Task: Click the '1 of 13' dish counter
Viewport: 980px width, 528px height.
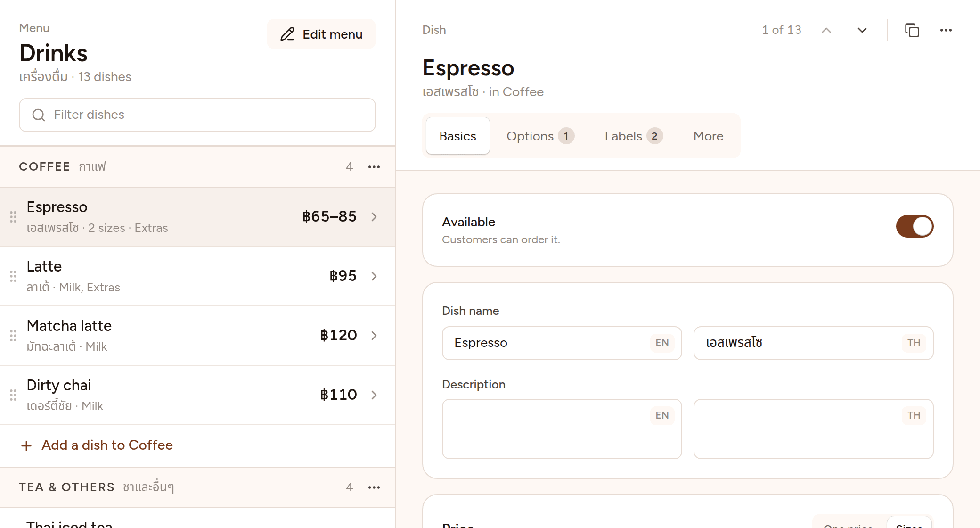Action: point(782,30)
